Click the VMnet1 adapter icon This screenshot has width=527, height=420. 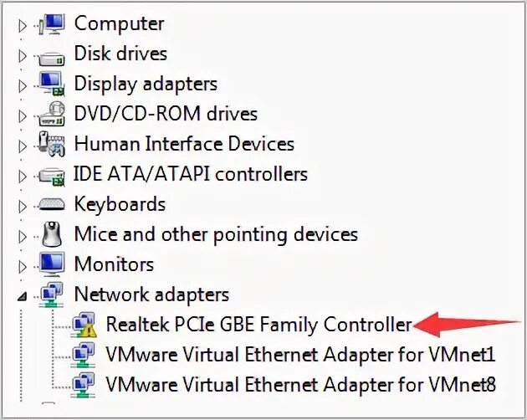click(x=84, y=355)
